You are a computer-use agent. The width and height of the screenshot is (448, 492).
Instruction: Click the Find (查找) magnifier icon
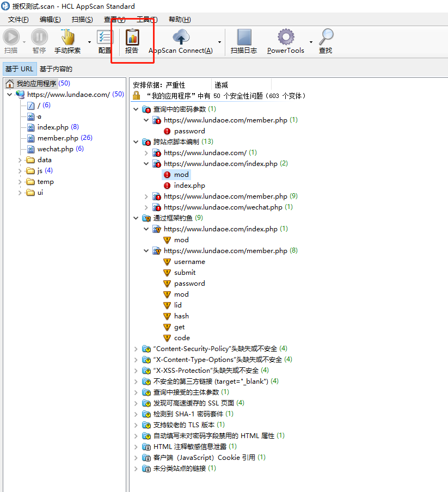click(326, 37)
